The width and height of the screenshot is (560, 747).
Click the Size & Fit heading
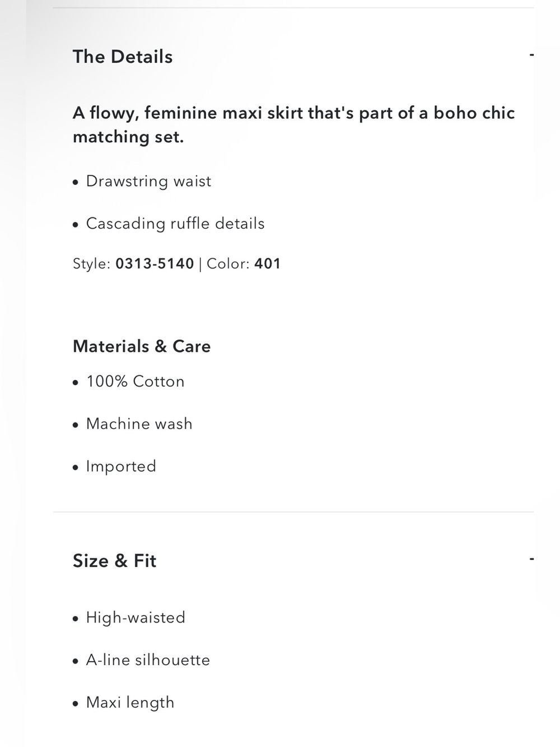click(114, 560)
